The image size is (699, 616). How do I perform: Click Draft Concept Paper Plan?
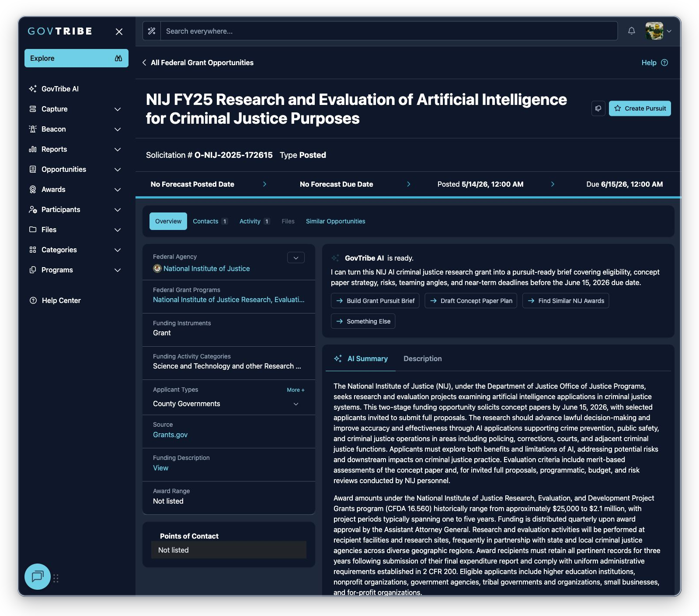(471, 301)
